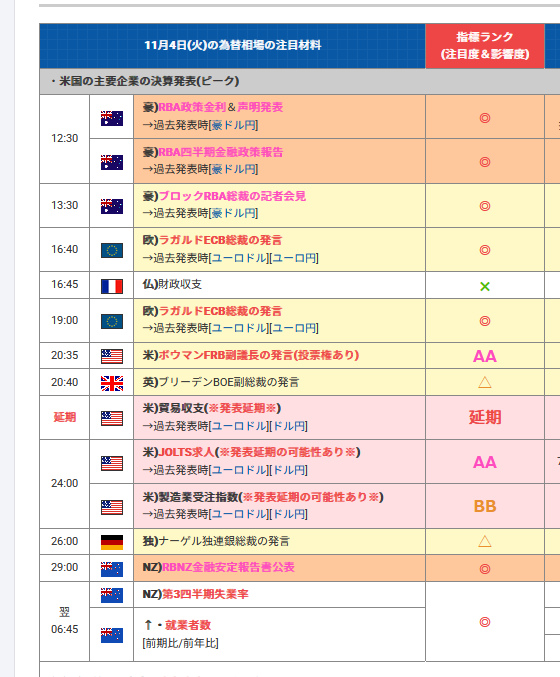Click double-circle rank for ブロックRBA総裁 row
This screenshot has height=677, width=560.
tap(485, 206)
